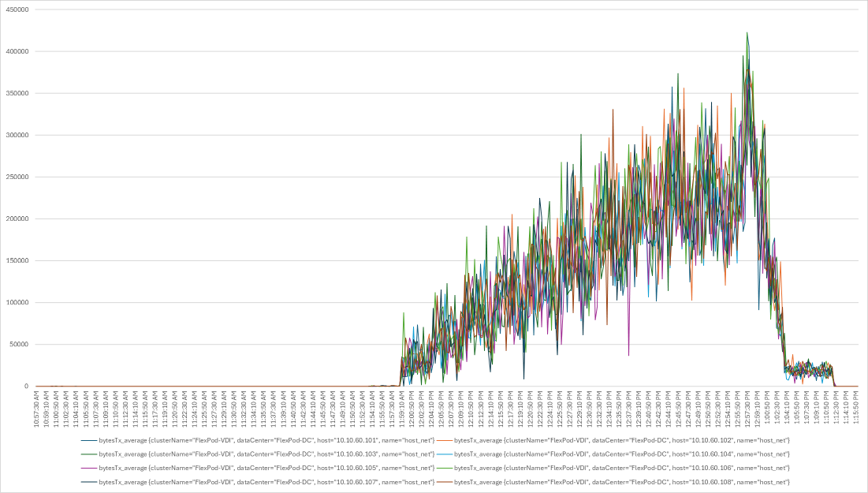
Task: Select the legend entry for host 10.10.60.104
Action: click(x=613, y=454)
